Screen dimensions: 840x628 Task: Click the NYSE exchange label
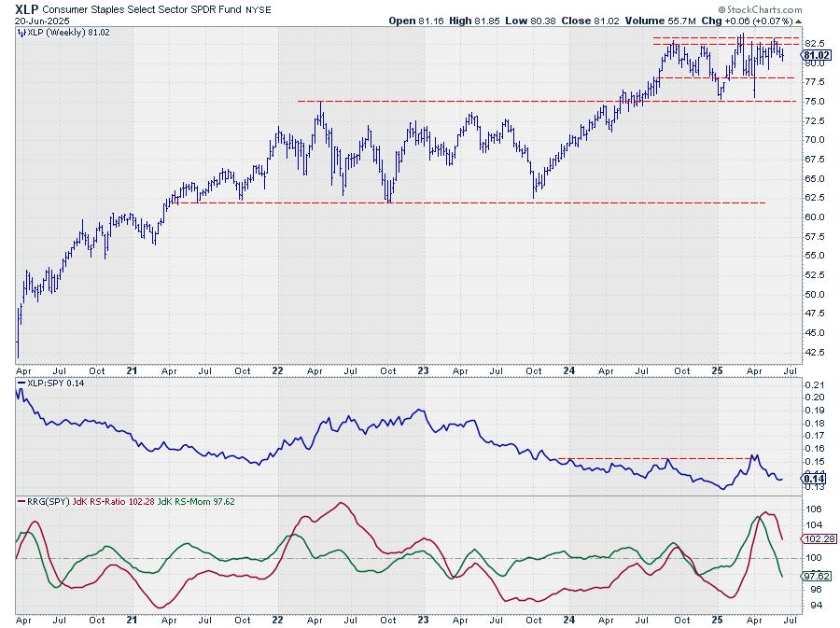(259, 9)
